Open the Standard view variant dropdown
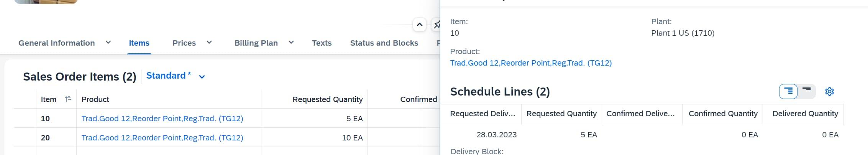The image size is (868, 155). click(202, 77)
